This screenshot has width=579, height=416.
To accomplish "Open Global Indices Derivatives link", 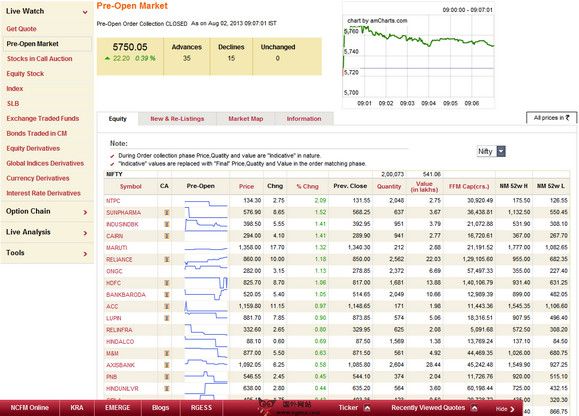I will (45, 163).
